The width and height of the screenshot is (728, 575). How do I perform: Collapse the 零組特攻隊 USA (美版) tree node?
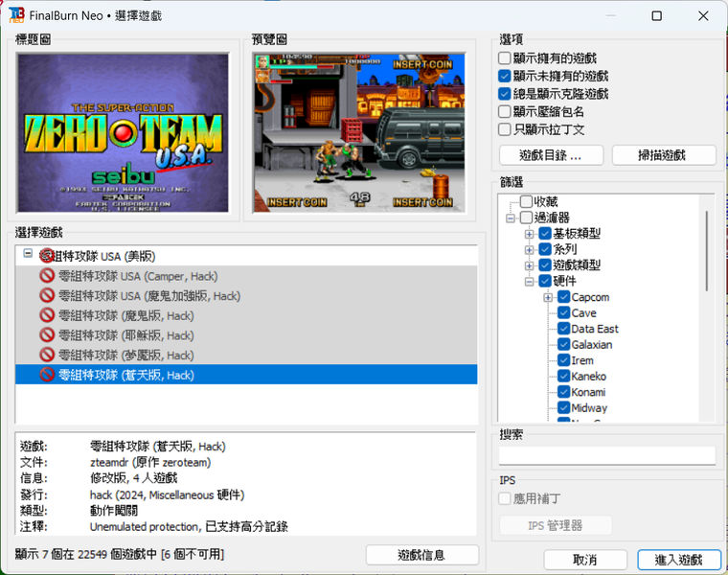point(28,253)
